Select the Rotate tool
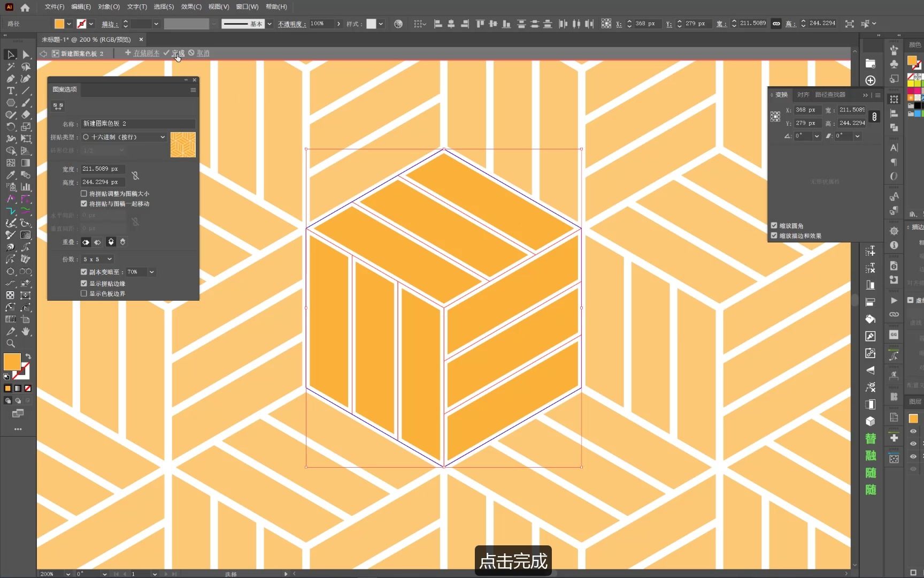 click(x=10, y=127)
